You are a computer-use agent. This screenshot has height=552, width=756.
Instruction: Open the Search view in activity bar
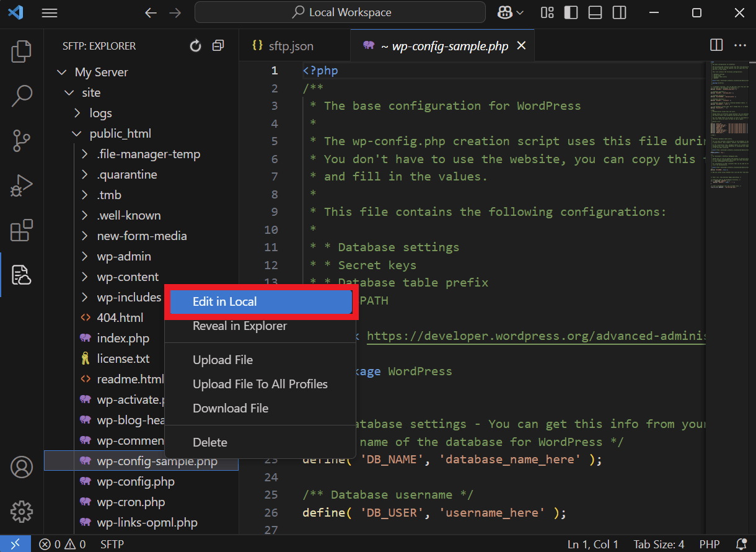click(22, 96)
